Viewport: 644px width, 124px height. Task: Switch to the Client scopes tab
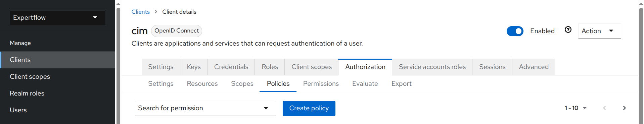311,67
